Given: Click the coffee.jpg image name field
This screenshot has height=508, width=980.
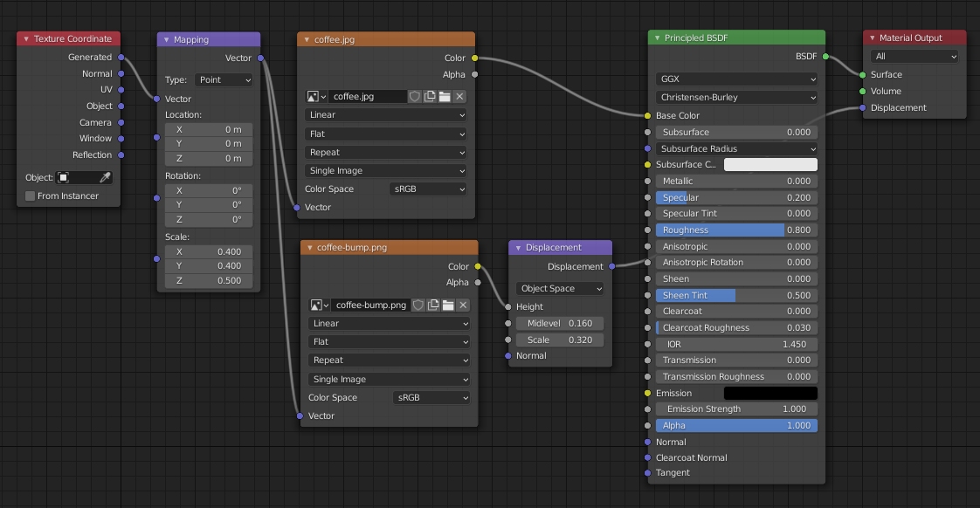Looking at the screenshot, I should pos(367,96).
